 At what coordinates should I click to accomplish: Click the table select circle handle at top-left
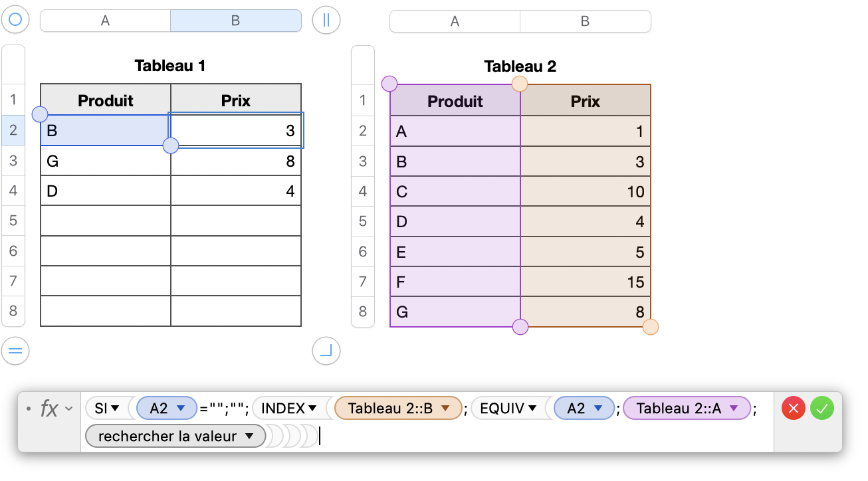pyautogui.click(x=15, y=20)
